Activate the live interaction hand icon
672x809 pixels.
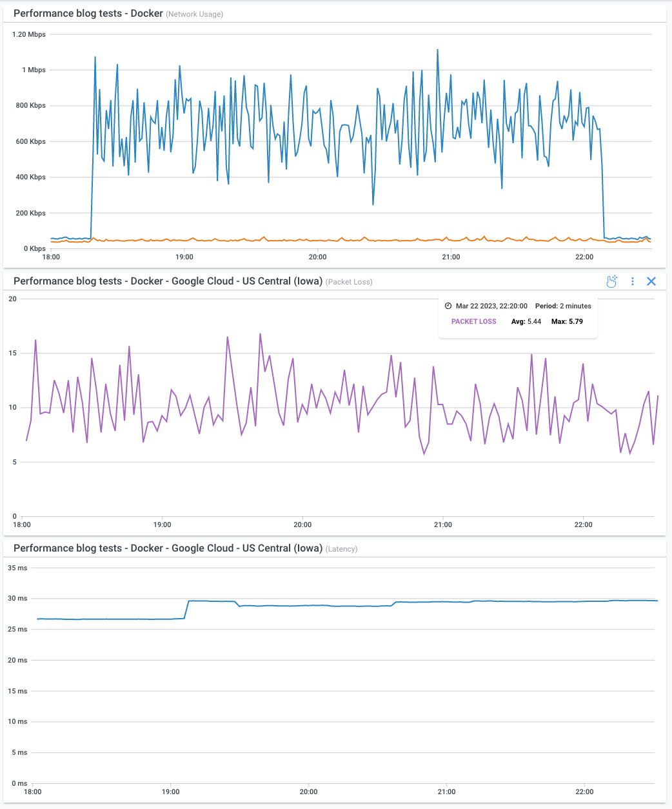coord(611,281)
